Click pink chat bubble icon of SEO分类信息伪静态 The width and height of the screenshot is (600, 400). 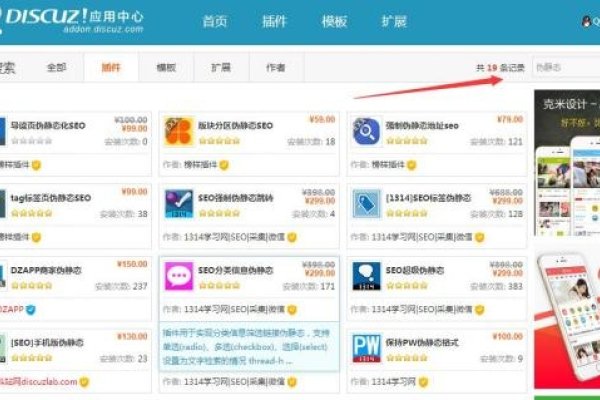point(178,276)
